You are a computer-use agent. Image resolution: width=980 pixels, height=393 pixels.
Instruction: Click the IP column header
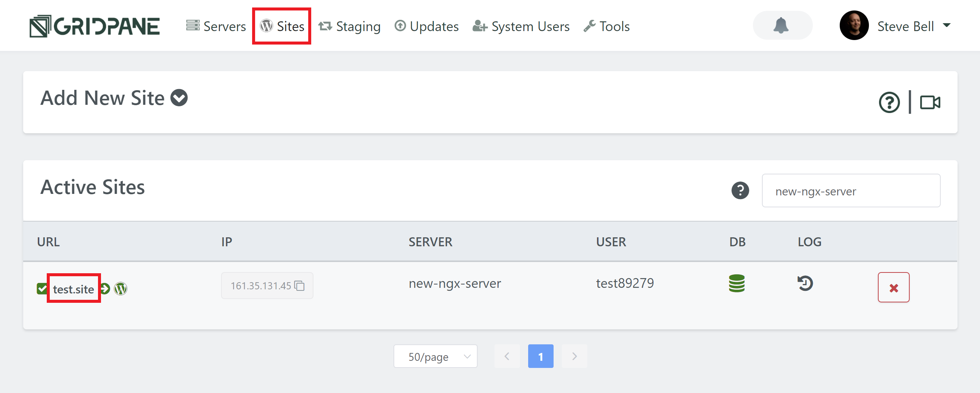[x=227, y=242]
